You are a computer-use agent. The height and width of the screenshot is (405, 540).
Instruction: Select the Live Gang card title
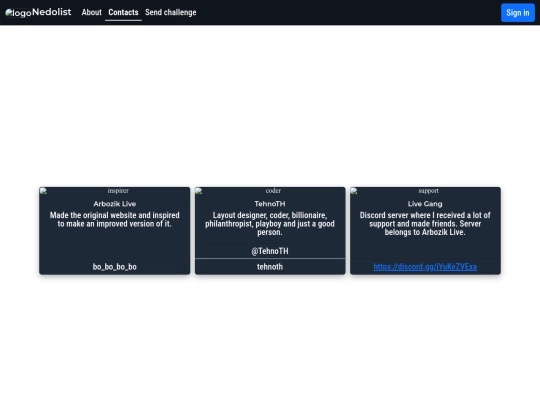point(425,204)
